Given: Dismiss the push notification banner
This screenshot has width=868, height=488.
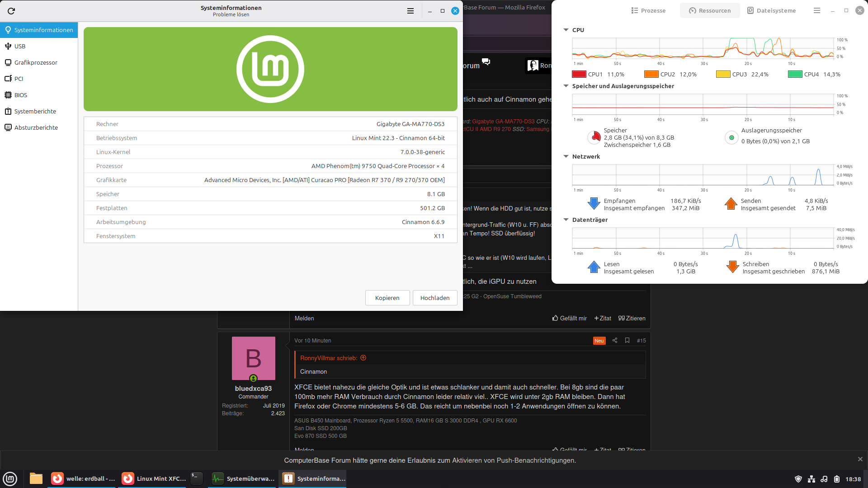Looking at the screenshot, I should (860, 459).
